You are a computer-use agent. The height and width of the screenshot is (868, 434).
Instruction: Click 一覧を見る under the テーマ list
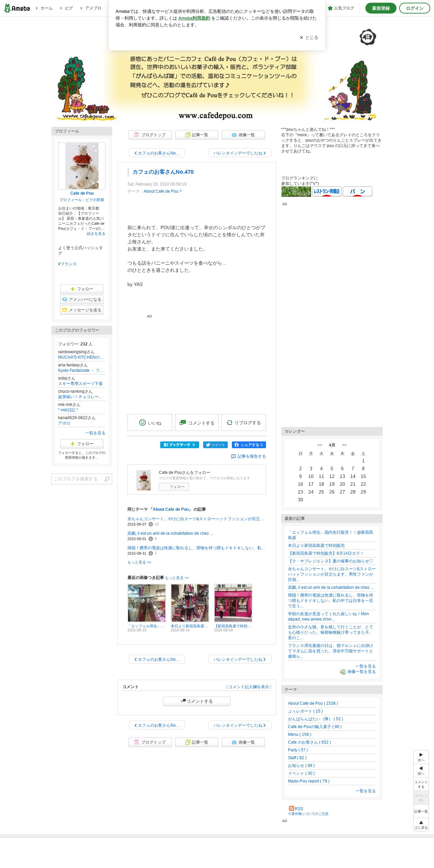coord(365,791)
